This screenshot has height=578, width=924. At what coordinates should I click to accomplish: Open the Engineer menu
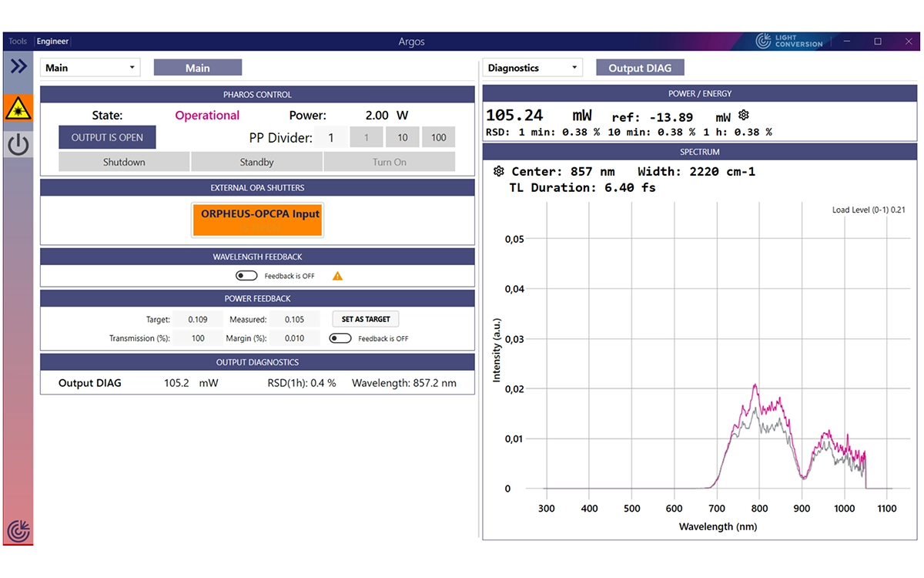[52, 42]
